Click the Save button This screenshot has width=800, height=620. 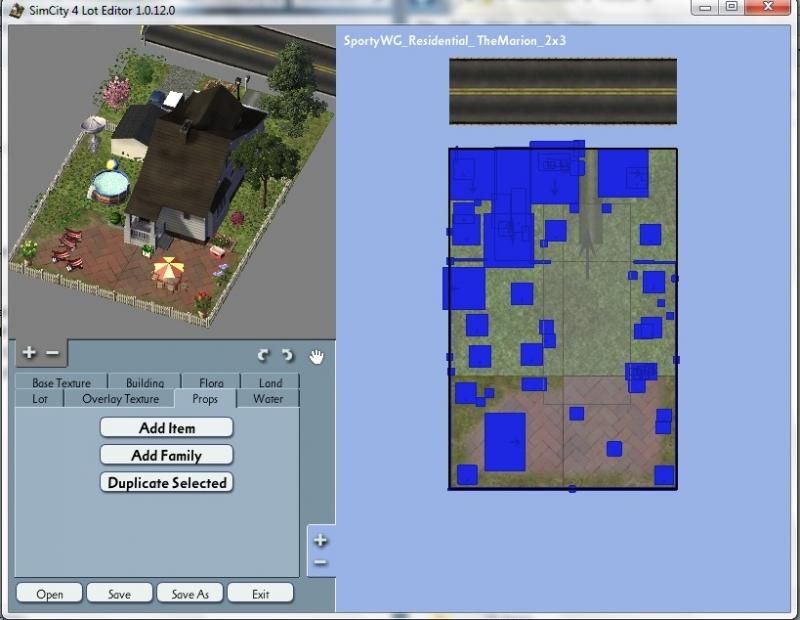pyautogui.click(x=119, y=594)
